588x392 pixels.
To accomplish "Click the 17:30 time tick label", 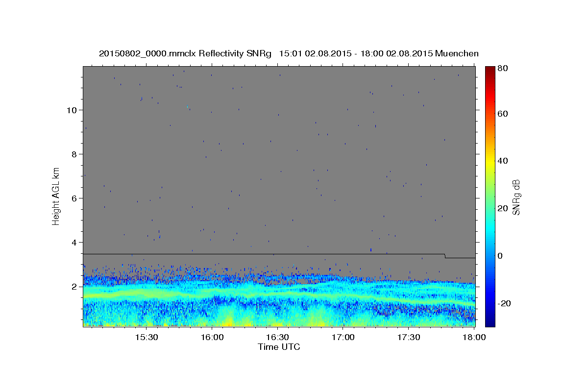I will tap(409, 338).
